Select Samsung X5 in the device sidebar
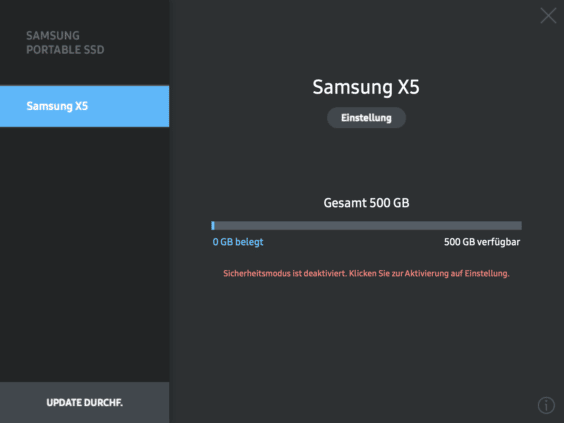This screenshot has width=564, height=423. [x=85, y=106]
